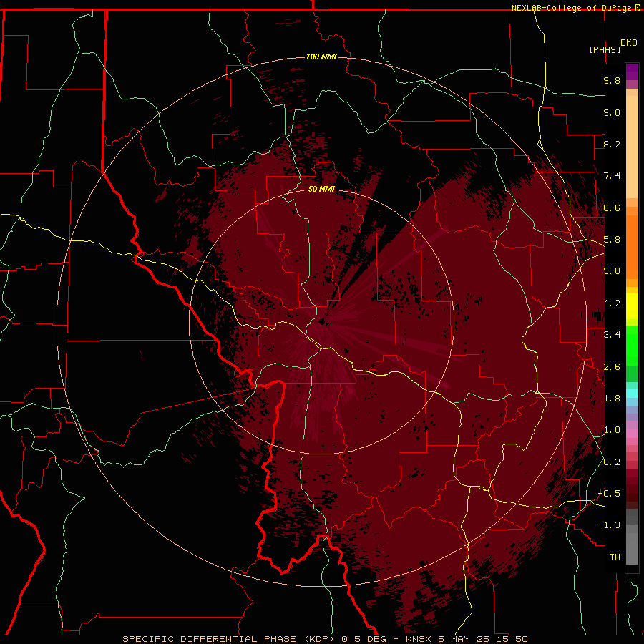Click the 100 NMI range ring label
644x644 pixels.
[321, 57]
